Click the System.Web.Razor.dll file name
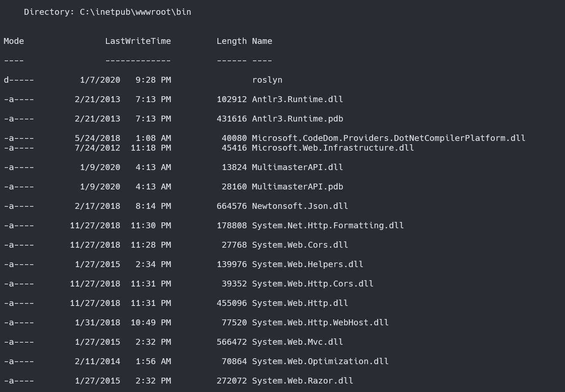 click(x=302, y=381)
